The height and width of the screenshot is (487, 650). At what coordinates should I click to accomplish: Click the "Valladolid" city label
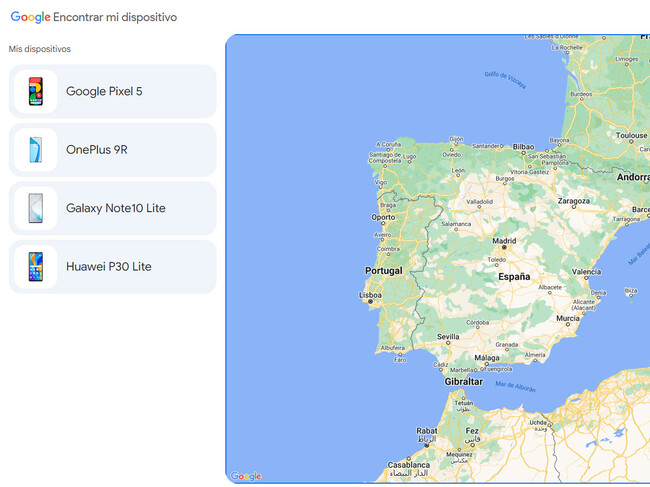(480, 201)
